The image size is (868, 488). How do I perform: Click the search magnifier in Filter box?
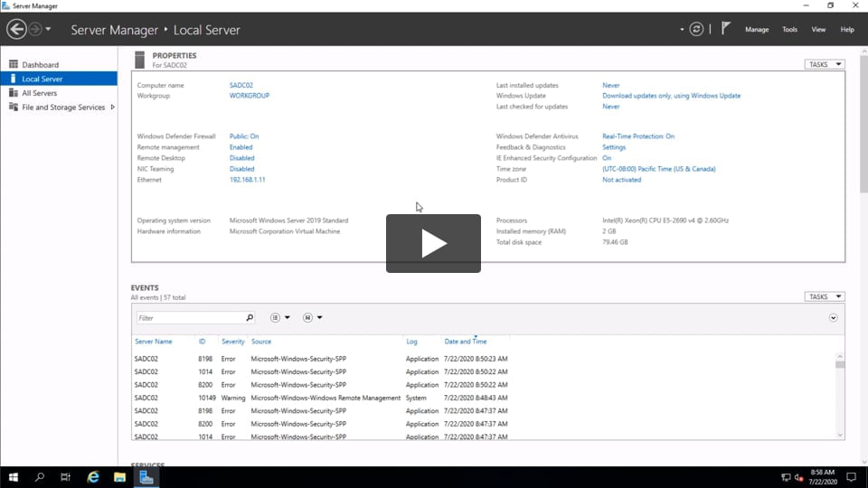(250, 318)
